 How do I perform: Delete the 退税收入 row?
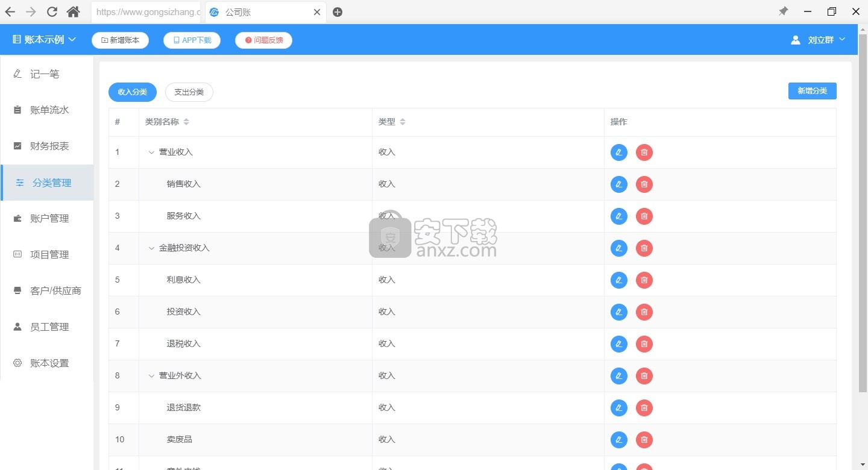[x=644, y=344]
